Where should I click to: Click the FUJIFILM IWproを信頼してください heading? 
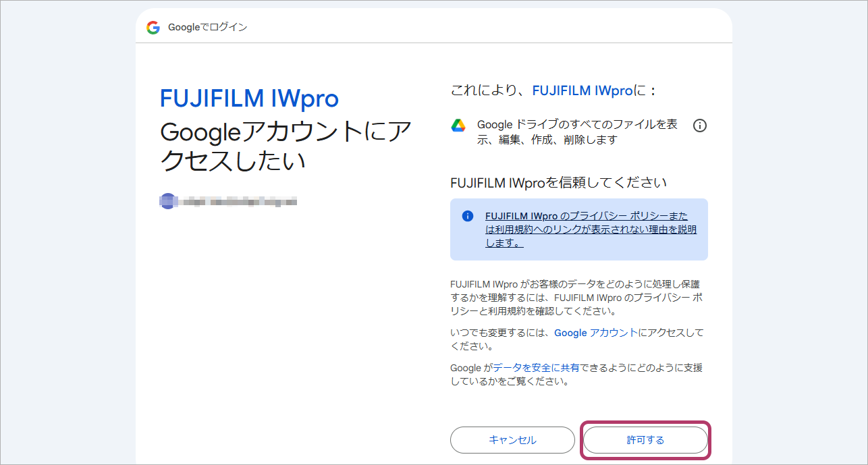558,182
